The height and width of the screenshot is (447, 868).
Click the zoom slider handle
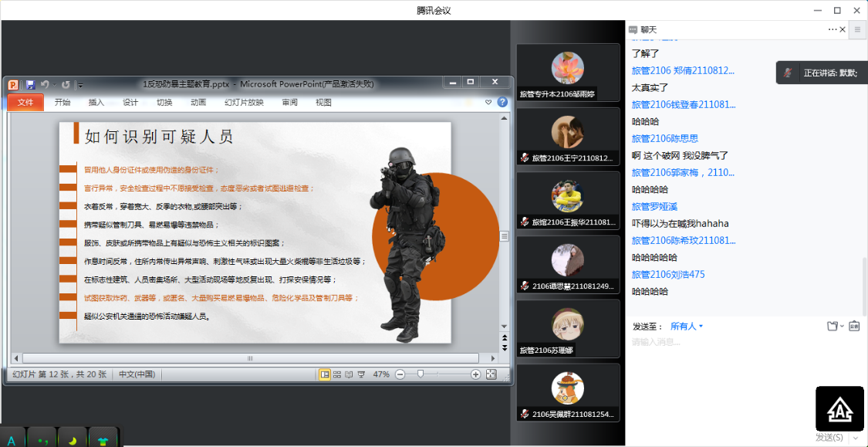pyautogui.click(x=420, y=374)
